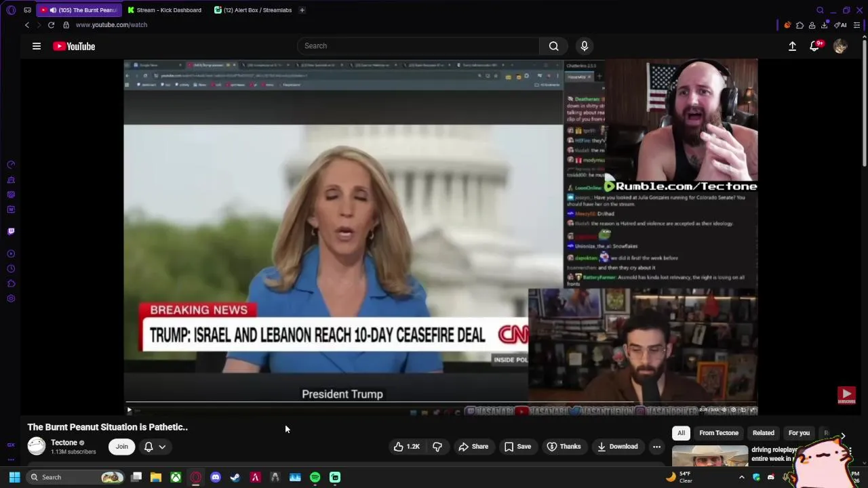The height and width of the screenshot is (488, 868).
Task: Go back with the browser back arrow
Action: [x=27, y=25]
